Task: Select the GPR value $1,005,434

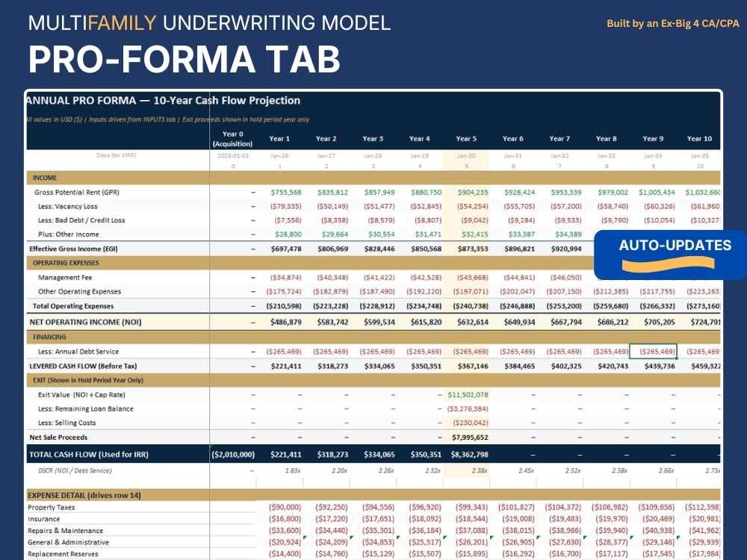Action: pyautogui.click(x=657, y=193)
